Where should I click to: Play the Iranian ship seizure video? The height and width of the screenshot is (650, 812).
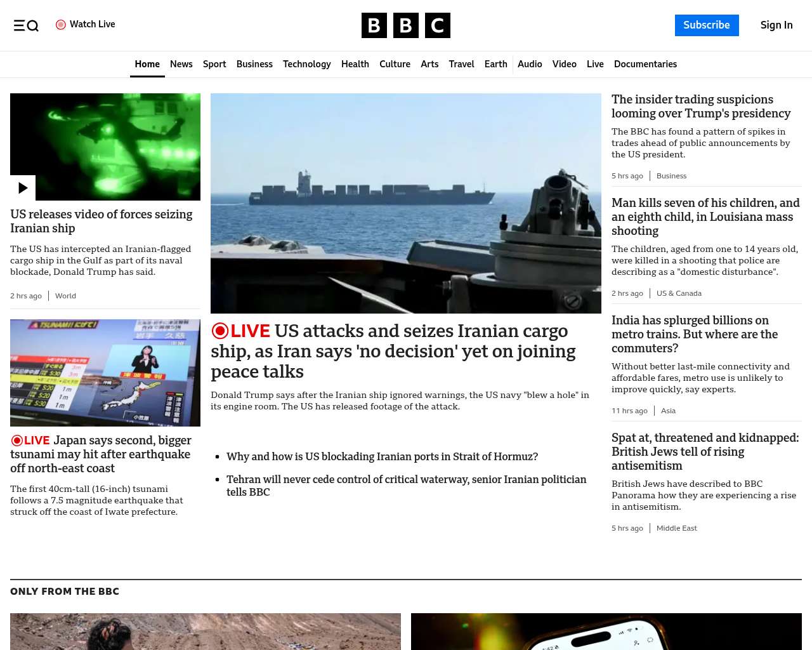[x=23, y=188]
